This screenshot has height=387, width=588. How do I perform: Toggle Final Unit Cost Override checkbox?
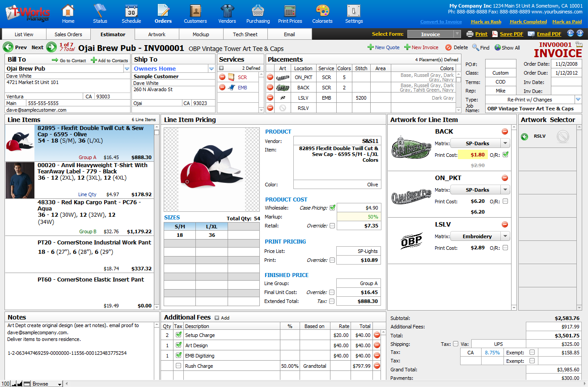332,292
